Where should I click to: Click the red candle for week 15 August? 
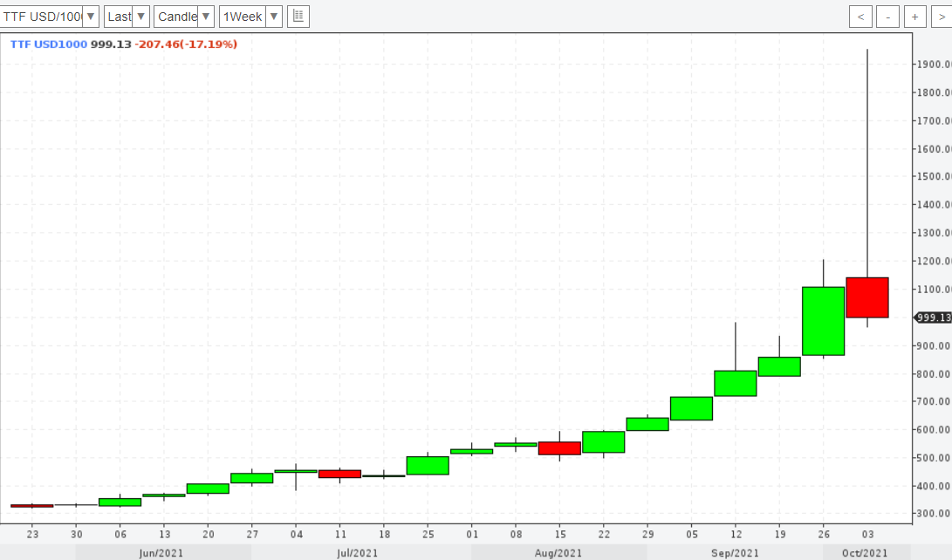pos(559,448)
